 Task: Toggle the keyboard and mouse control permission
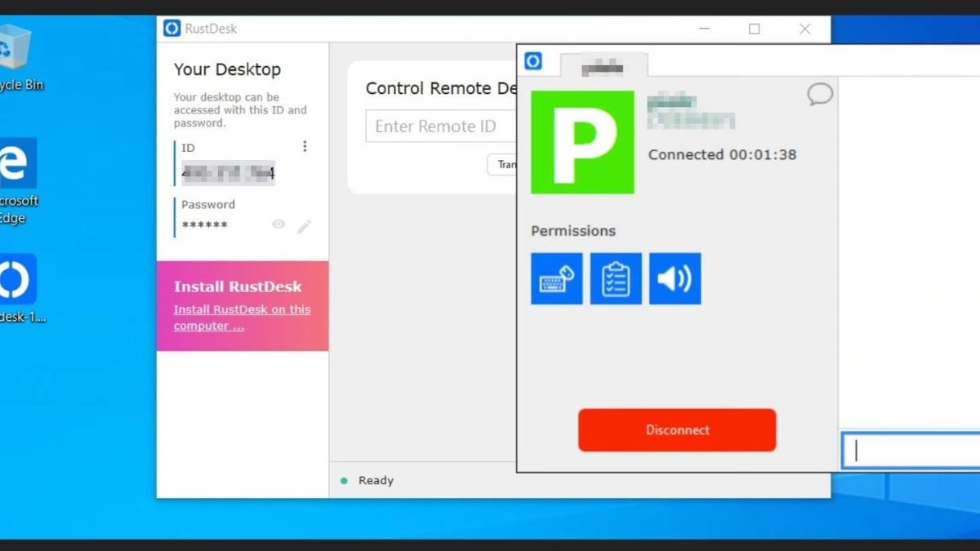556,278
